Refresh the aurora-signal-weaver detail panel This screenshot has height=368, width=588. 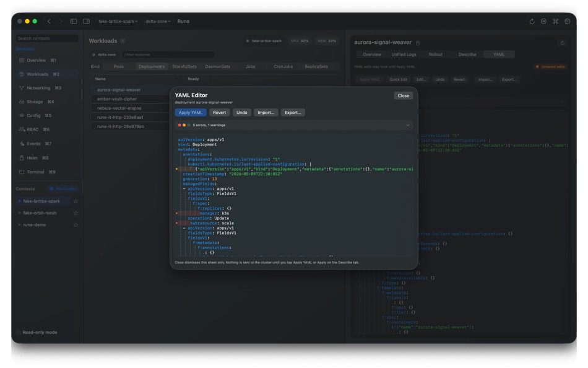562,43
